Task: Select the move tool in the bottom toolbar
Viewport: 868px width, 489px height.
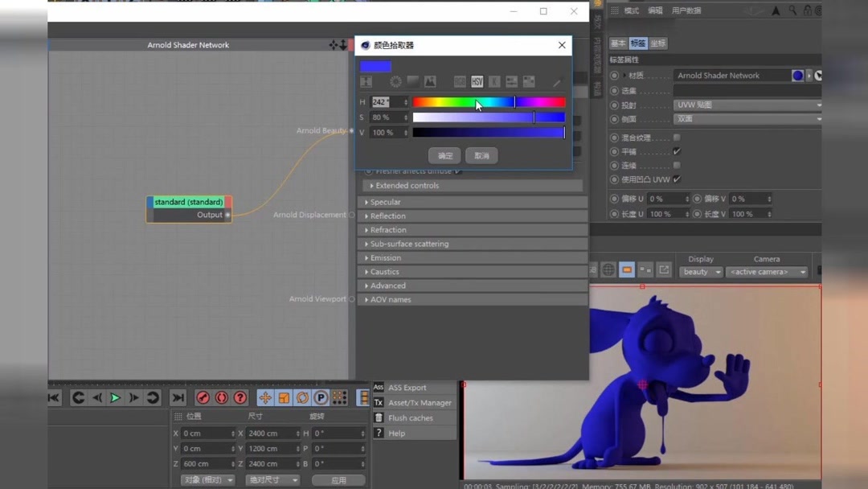Action: point(265,397)
